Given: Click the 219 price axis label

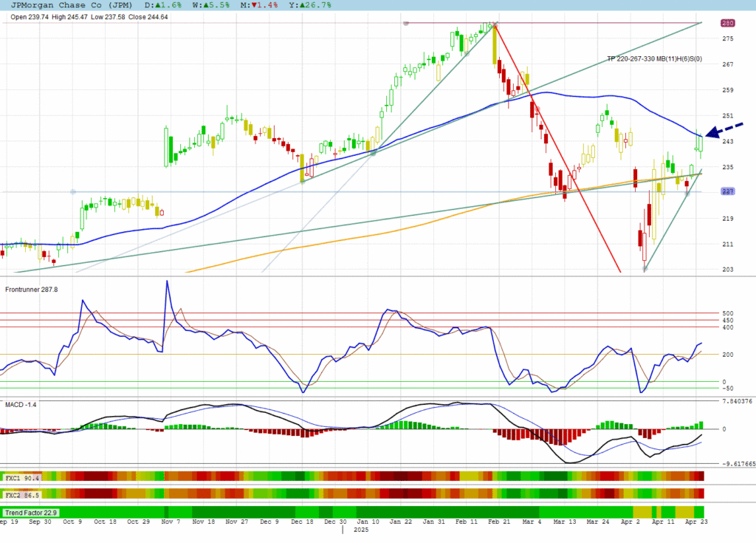Looking at the screenshot, I should pos(727,219).
